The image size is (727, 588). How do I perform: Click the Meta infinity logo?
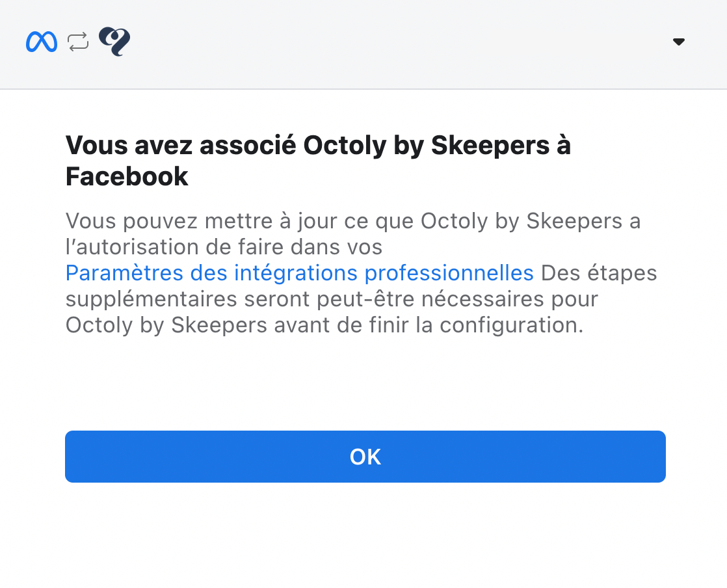point(42,42)
